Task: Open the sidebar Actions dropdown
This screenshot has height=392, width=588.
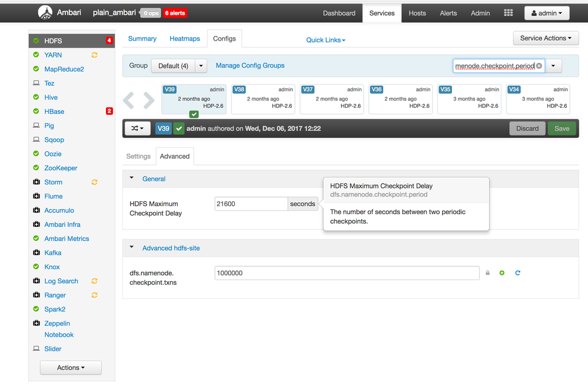Action: 71,368
